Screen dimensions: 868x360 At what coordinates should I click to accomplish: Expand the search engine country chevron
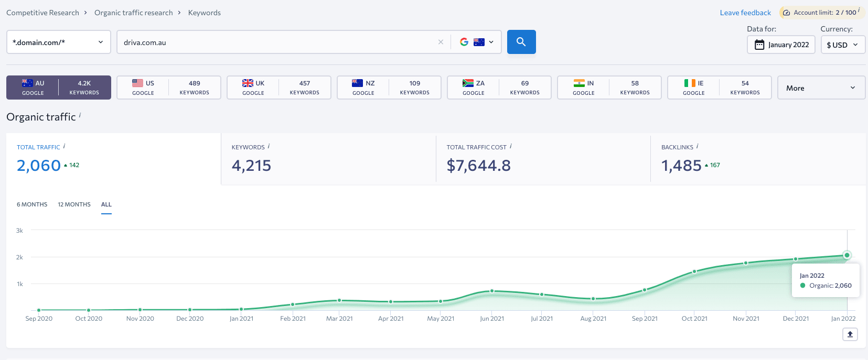pos(491,42)
